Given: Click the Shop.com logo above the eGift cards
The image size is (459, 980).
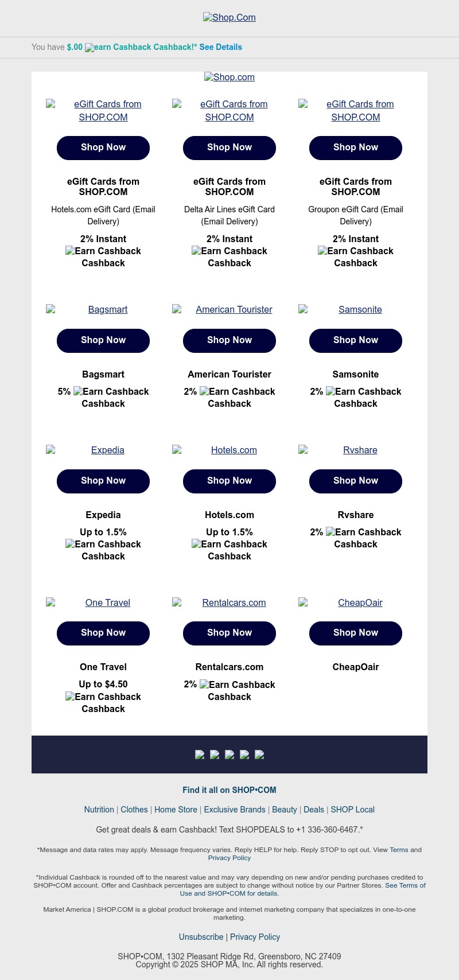Looking at the screenshot, I should pos(229,77).
